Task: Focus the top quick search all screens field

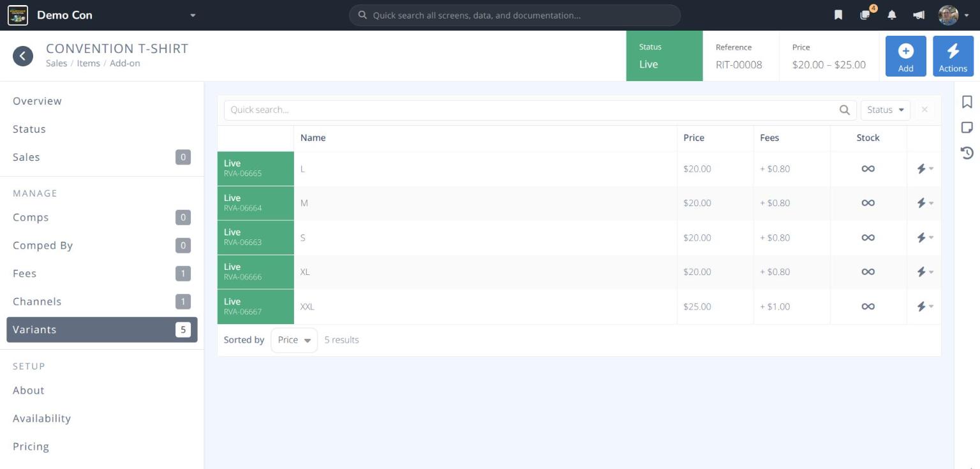Action: click(514, 15)
